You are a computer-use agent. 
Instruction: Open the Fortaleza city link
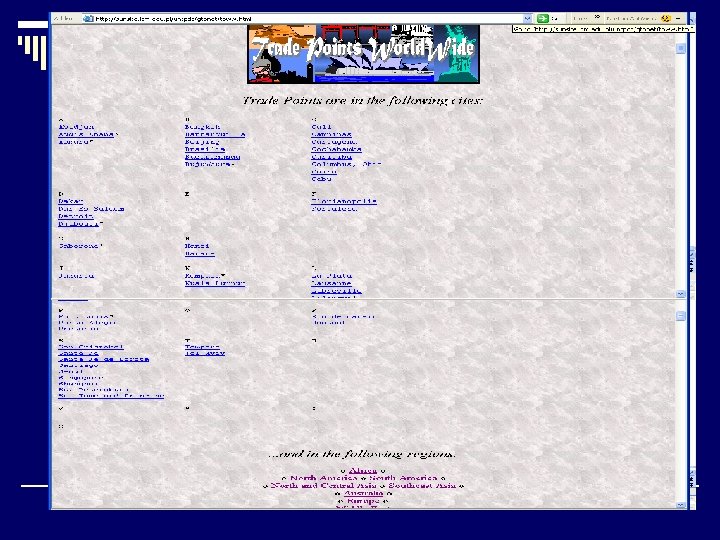(334, 209)
